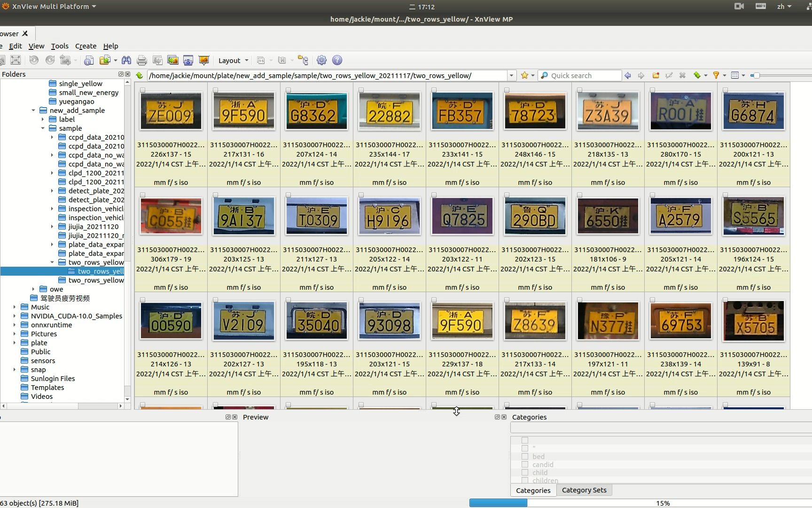This screenshot has width=812, height=508.
Task: Click the keyboard tray icon
Action: (761, 7)
